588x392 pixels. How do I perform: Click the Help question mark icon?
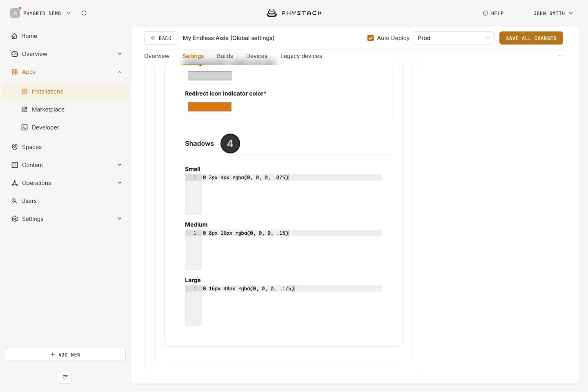[486, 13]
